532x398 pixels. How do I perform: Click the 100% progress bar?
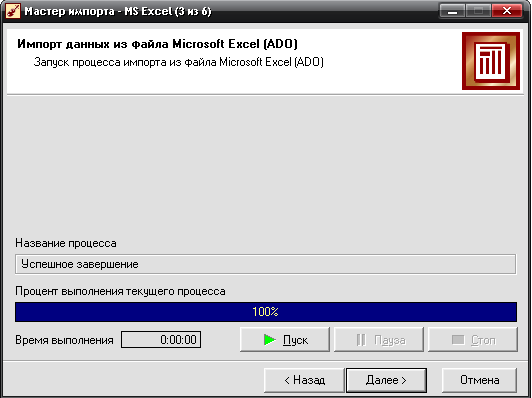[x=266, y=312]
